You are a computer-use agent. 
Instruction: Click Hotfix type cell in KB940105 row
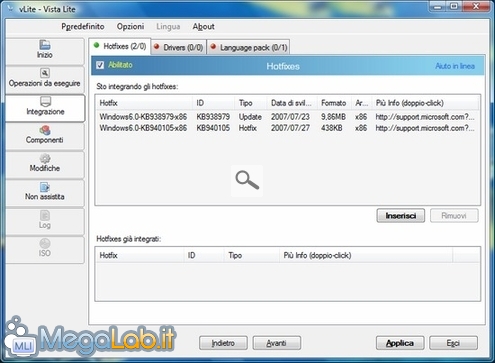(248, 128)
